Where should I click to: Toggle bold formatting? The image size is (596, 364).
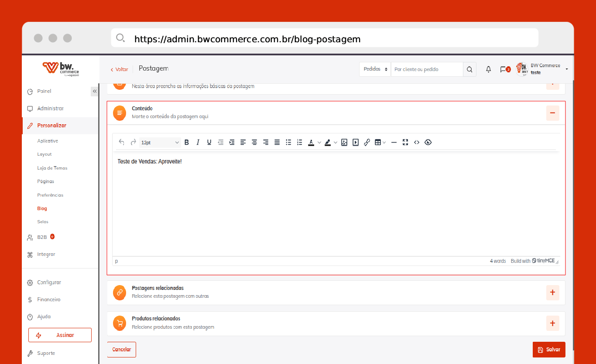point(187,142)
